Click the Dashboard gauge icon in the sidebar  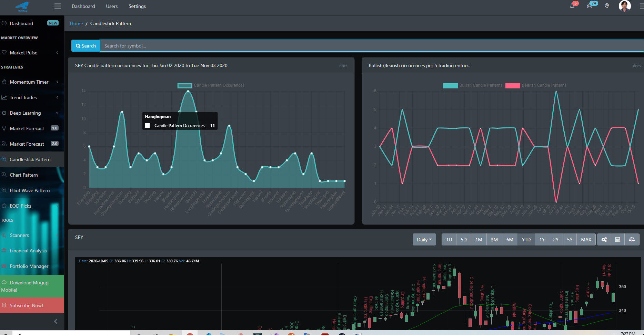click(4, 23)
